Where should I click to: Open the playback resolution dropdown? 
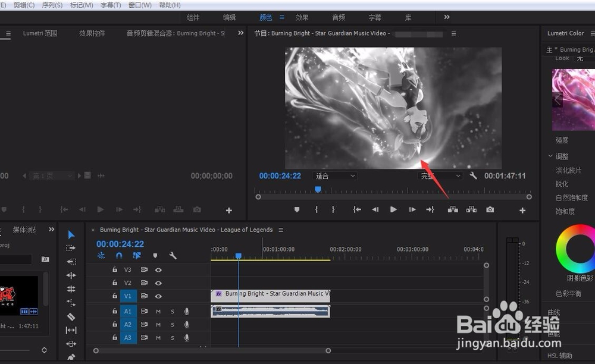pyautogui.click(x=440, y=176)
